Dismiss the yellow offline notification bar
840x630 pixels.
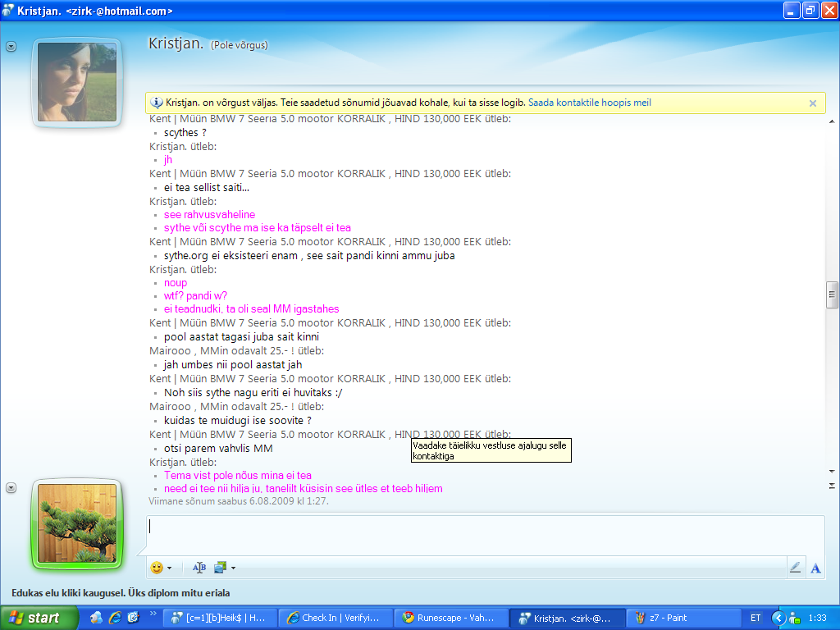click(x=812, y=103)
